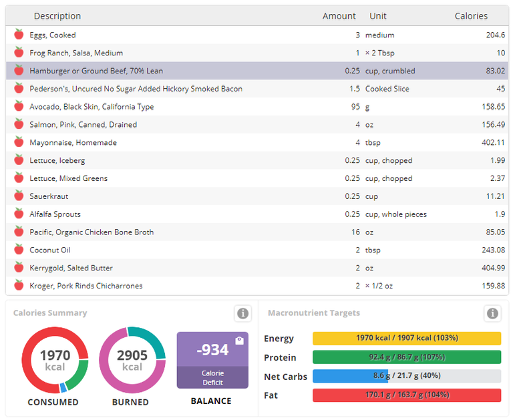The width and height of the screenshot is (513, 420).
Task: Select "Lettuce, Mixed Greens" description
Action: tap(68, 178)
